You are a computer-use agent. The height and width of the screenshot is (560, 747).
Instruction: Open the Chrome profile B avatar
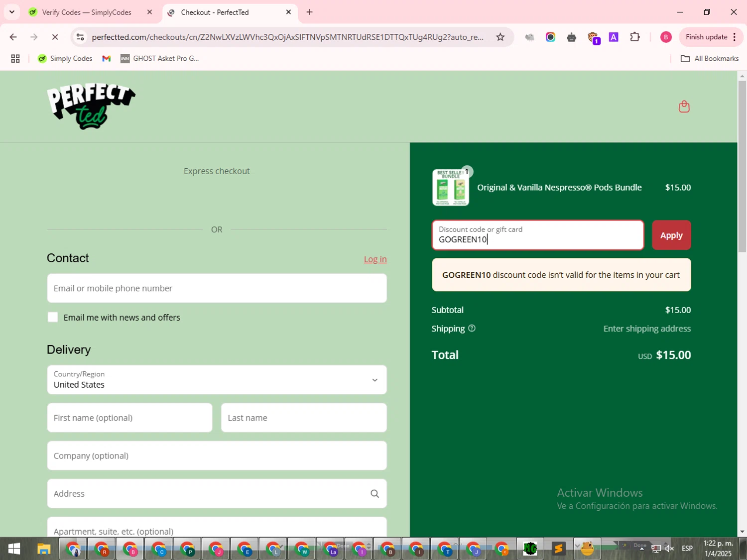pyautogui.click(x=666, y=37)
